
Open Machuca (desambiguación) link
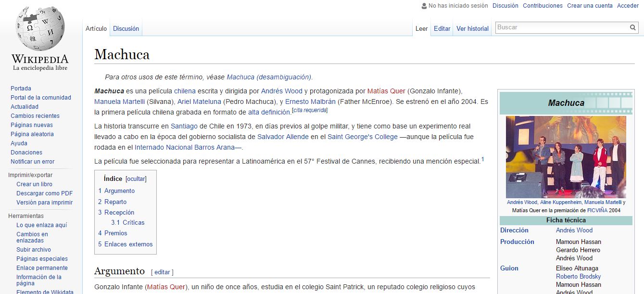269,77
